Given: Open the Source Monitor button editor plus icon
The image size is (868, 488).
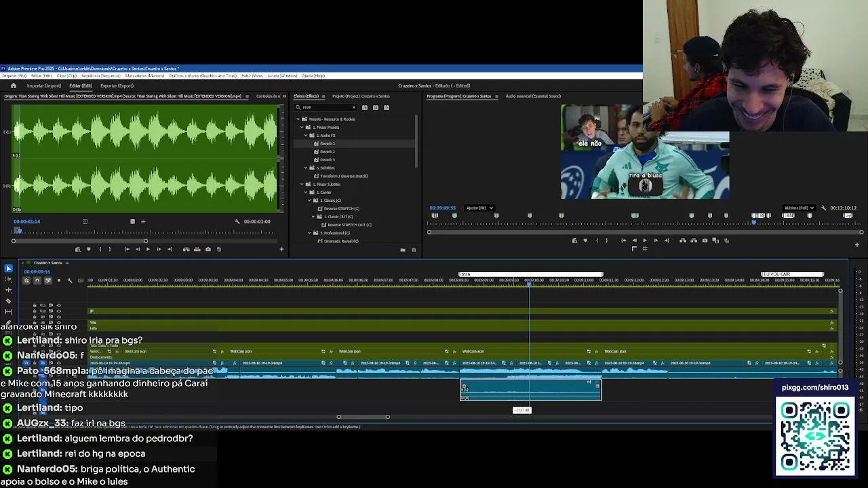Looking at the screenshot, I should pos(281,249).
